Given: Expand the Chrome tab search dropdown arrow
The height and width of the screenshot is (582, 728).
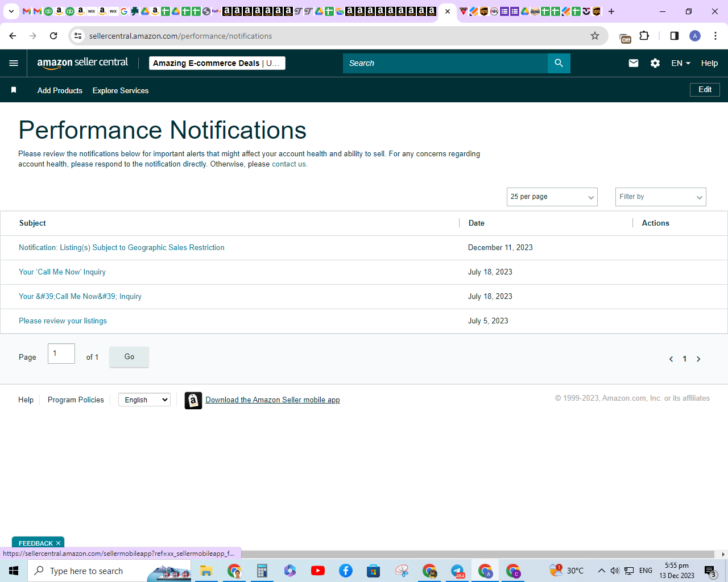Looking at the screenshot, I should (x=11, y=11).
